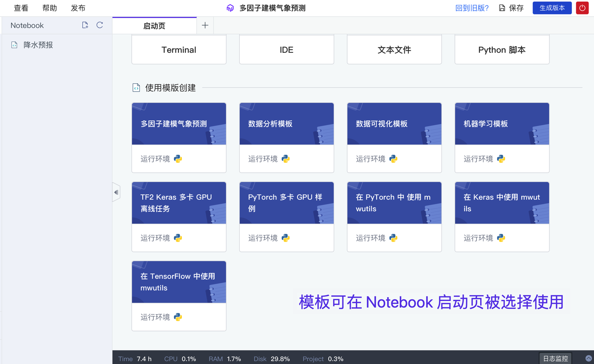Open the 降水预报 notebook in sidebar
Screen dimensions: 594x364
(38, 45)
